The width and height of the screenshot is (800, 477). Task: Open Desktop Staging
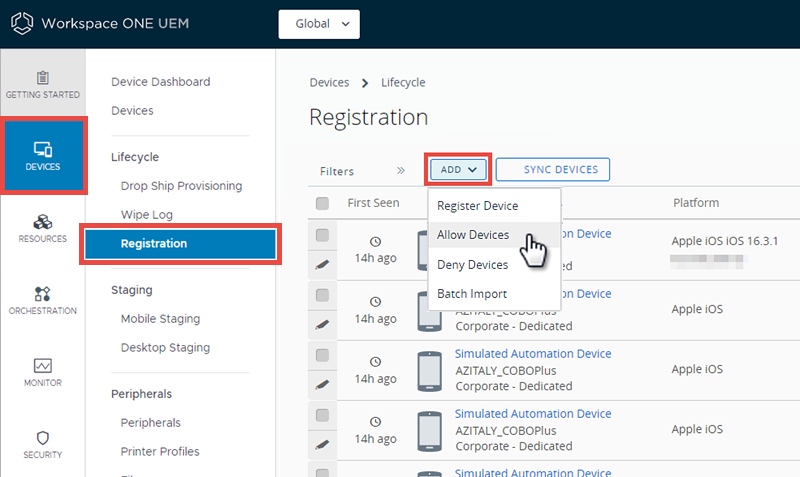[x=165, y=347]
